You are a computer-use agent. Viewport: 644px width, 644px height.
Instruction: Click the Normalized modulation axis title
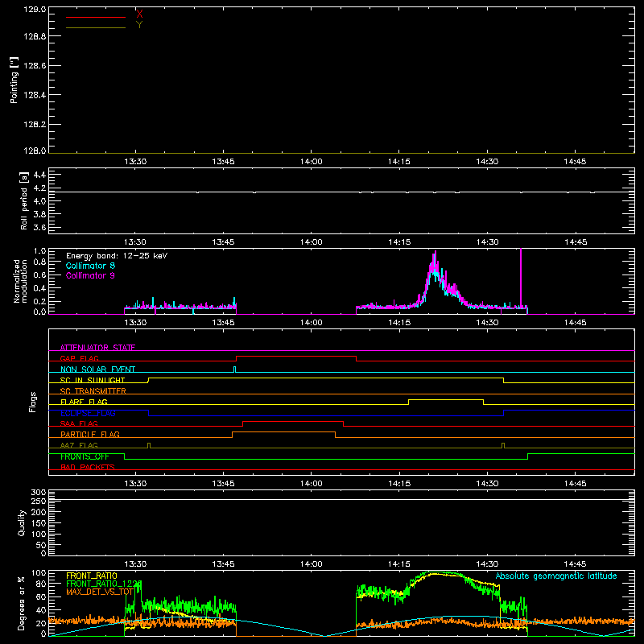point(20,281)
